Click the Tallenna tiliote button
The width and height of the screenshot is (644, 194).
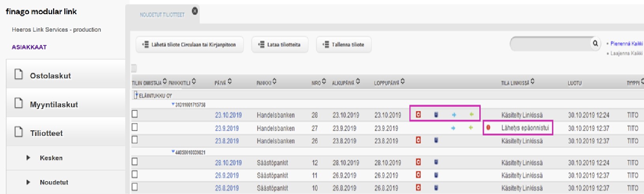[344, 45]
